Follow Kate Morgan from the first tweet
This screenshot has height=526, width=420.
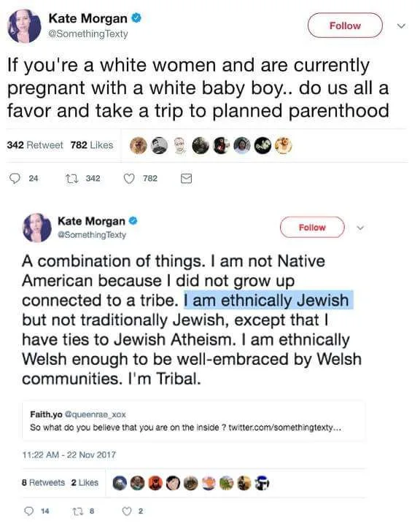[x=345, y=26]
